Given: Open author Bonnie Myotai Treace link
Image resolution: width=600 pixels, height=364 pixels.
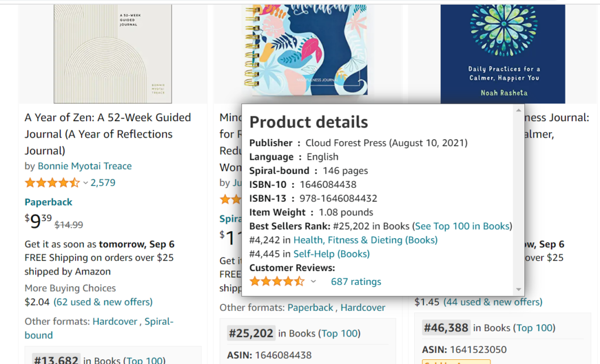Looking at the screenshot, I should coord(84,166).
